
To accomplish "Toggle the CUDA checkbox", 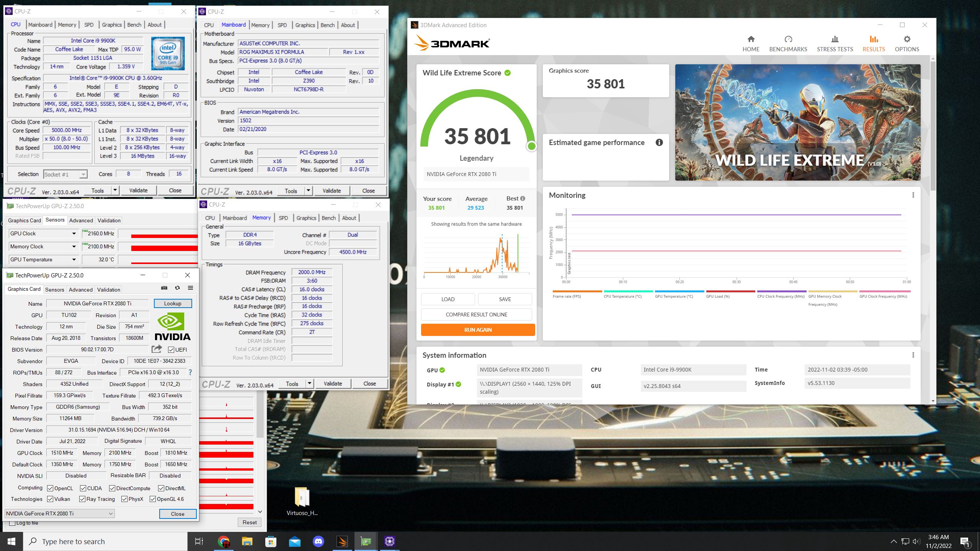I will (83, 488).
